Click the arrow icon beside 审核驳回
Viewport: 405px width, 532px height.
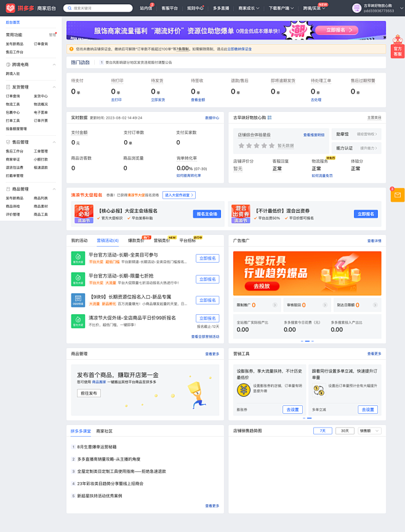click(x=325, y=305)
